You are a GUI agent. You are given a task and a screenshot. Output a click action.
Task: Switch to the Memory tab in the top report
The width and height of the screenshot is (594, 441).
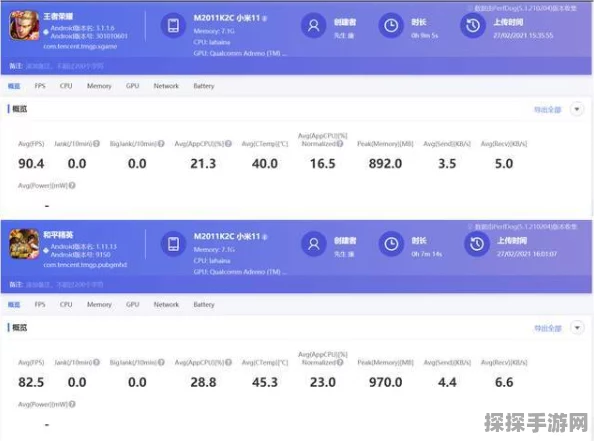pyautogui.click(x=99, y=86)
